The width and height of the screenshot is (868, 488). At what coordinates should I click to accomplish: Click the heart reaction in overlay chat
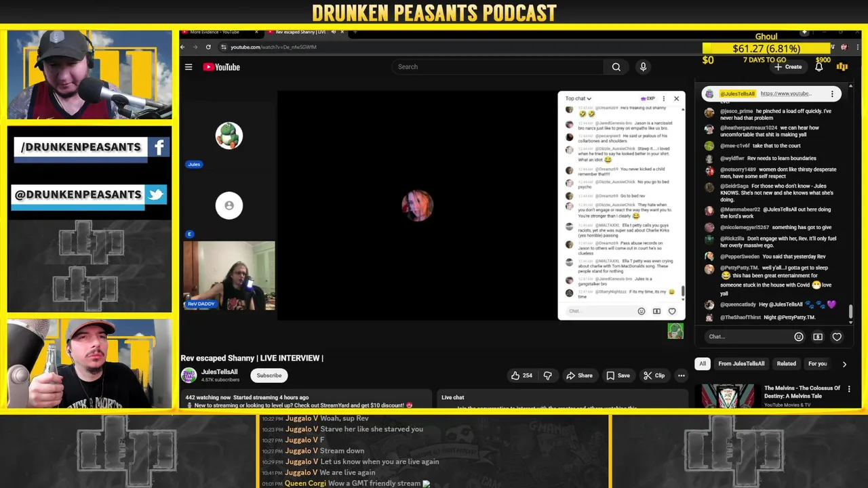point(672,311)
